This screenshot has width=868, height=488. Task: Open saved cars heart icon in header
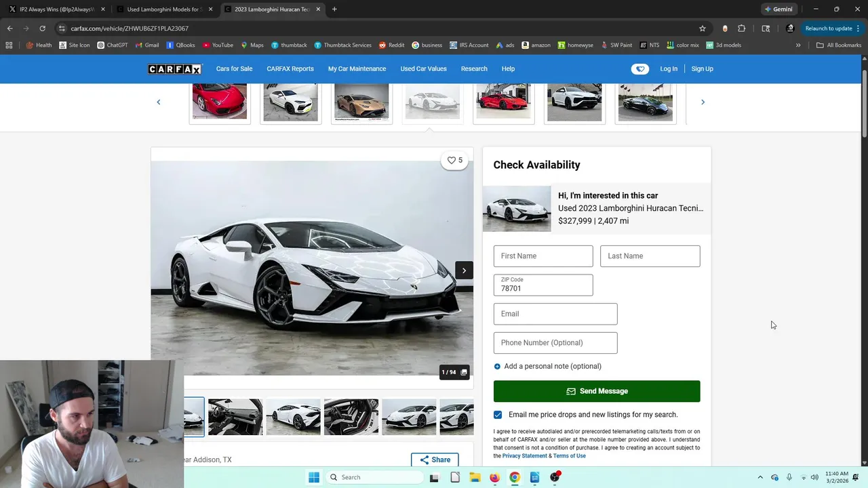tap(640, 69)
